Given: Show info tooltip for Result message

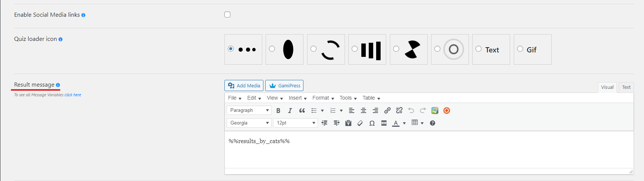Looking at the screenshot, I should click(x=58, y=85).
